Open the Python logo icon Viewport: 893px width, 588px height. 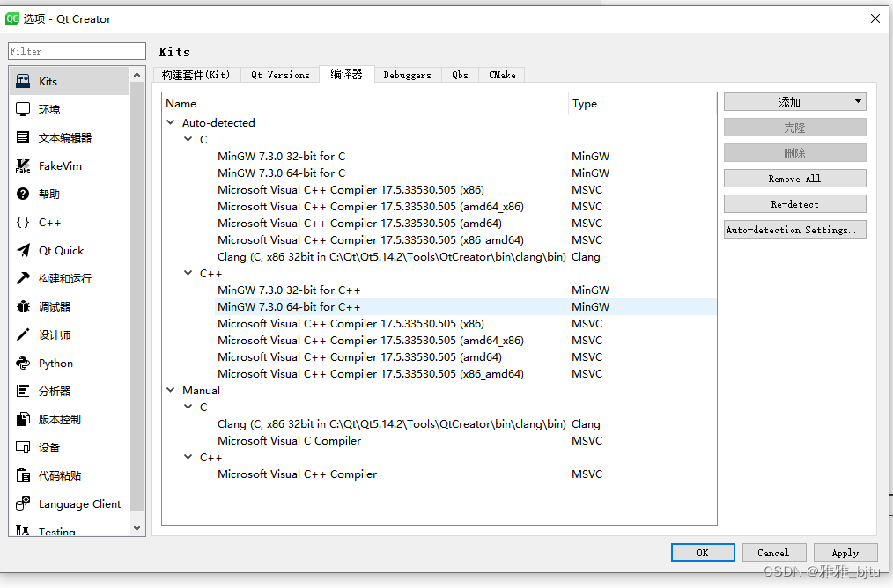[x=23, y=364]
